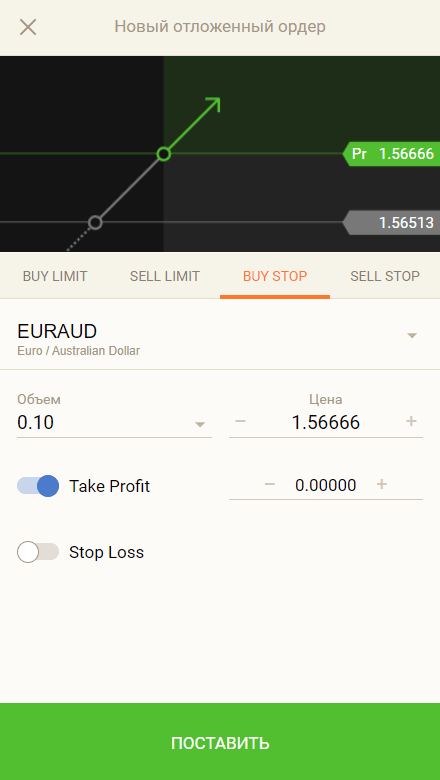Click the gray current price circle marker
This screenshot has height=780, width=440.
click(95, 222)
